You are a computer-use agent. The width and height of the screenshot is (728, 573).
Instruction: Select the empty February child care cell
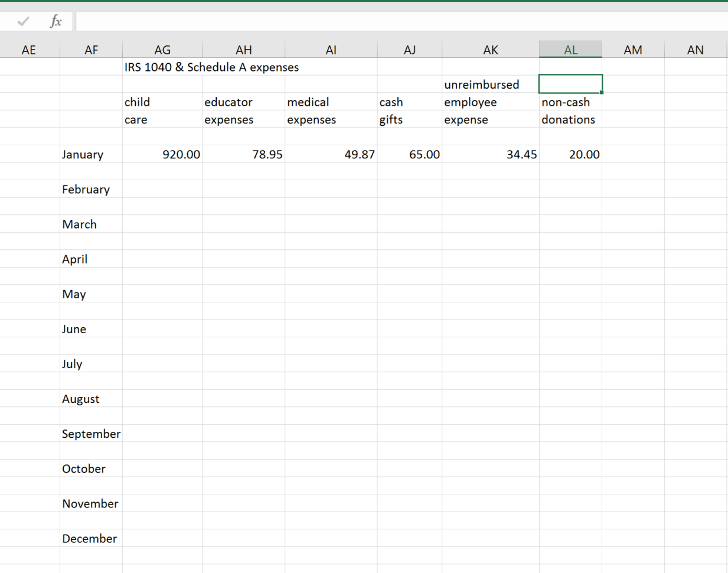point(162,189)
